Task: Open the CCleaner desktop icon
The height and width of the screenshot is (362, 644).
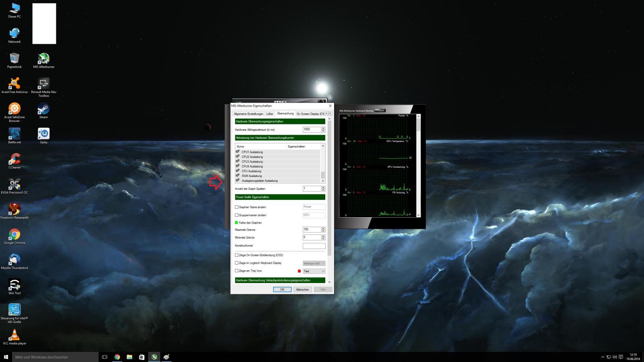Action: 14,161
